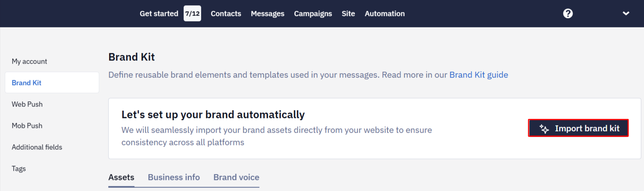Open Get started menu
Screen dimensions: 644x191
click(159, 14)
